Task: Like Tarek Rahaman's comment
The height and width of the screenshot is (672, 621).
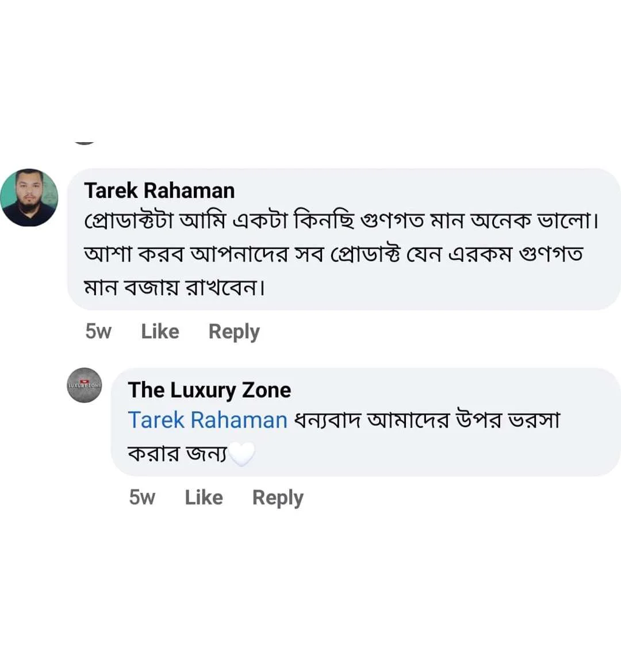Action: pos(160,331)
